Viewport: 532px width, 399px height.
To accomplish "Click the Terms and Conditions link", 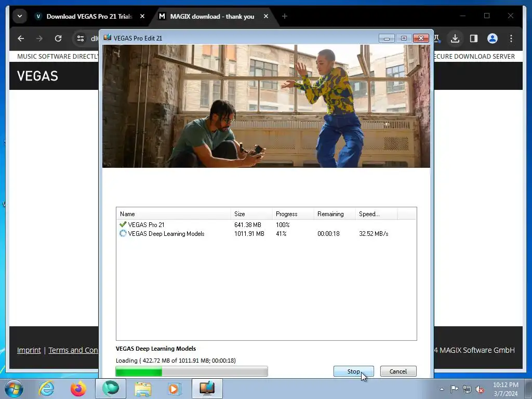I will [73, 350].
